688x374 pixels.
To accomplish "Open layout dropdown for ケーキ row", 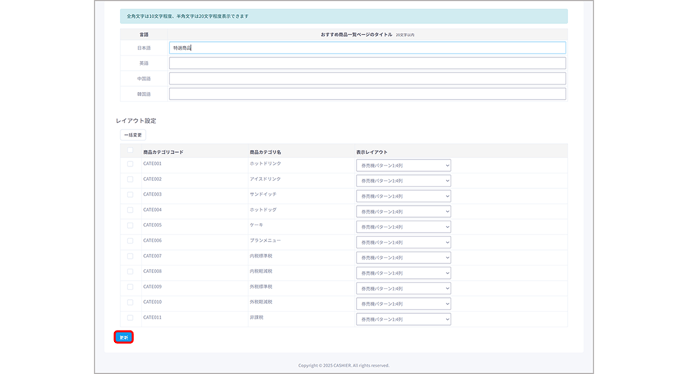I will click(x=403, y=227).
